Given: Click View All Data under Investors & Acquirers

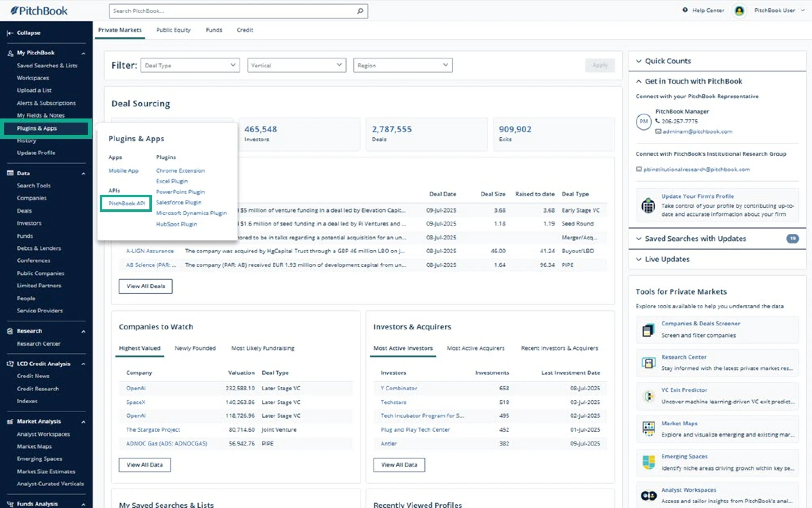Looking at the screenshot, I should pyautogui.click(x=399, y=465).
